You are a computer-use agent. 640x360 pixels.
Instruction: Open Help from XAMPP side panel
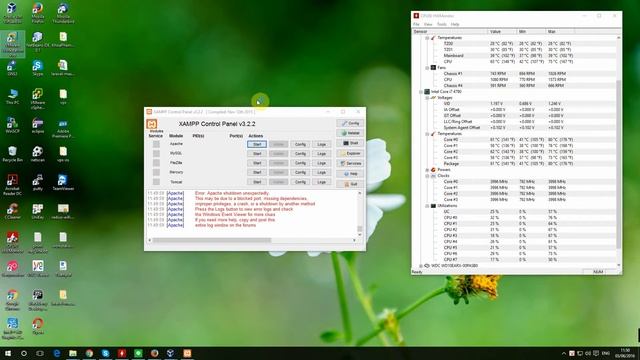pos(350,173)
